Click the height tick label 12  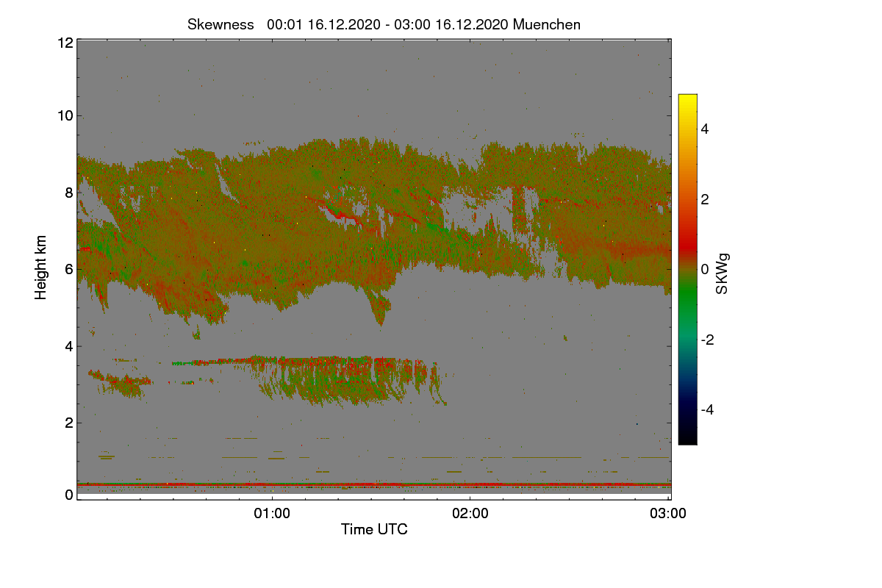65,43
